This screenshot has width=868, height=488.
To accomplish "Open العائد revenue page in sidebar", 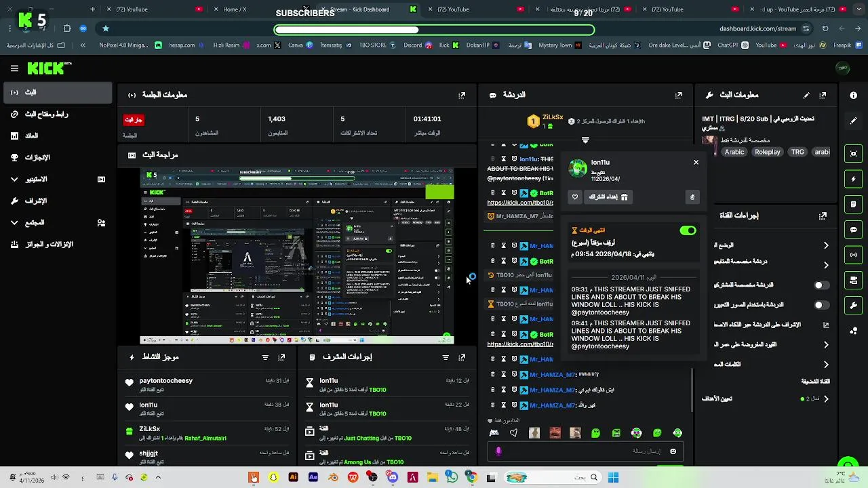I will 57,136.
